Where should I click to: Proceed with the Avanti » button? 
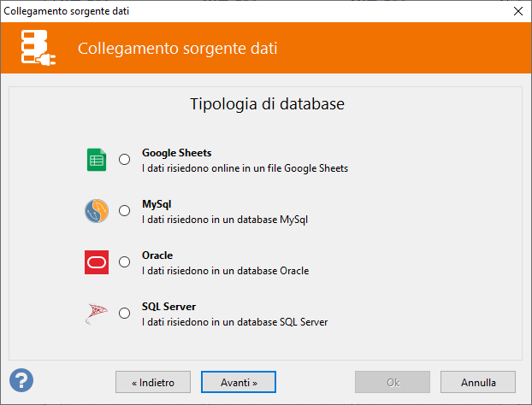tap(239, 382)
